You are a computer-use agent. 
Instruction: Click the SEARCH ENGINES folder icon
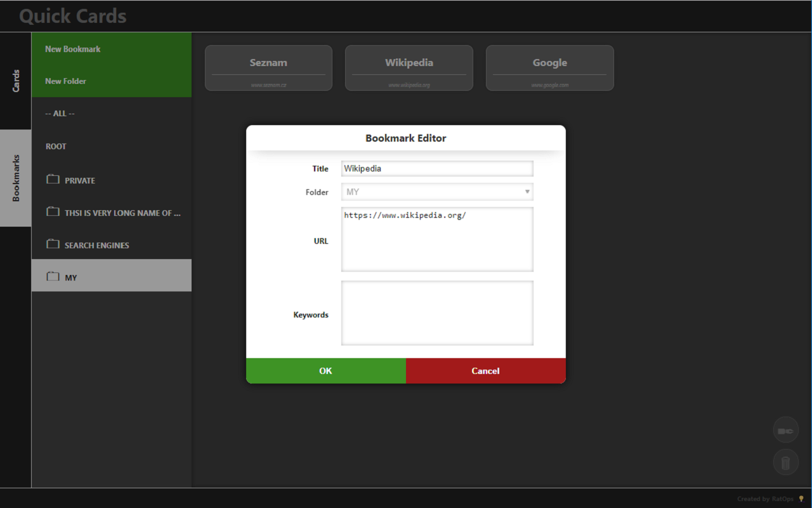(x=53, y=244)
